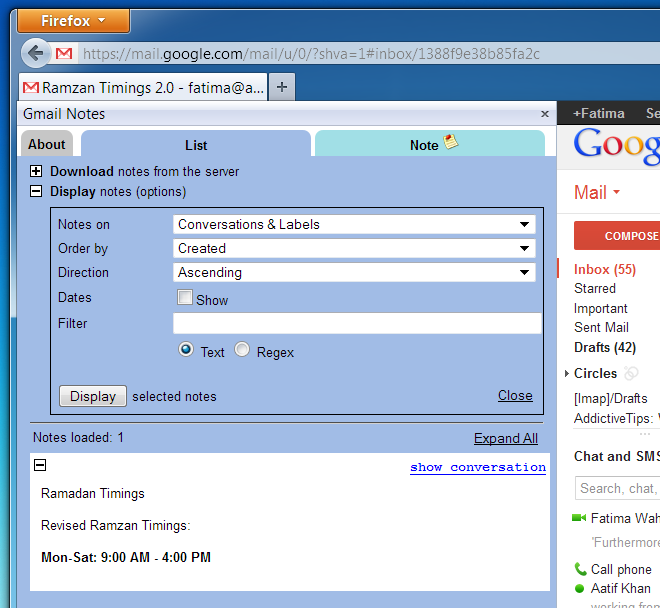Open the AddictiveTips label
Image resolution: width=660 pixels, height=608 pixels.
click(616, 418)
